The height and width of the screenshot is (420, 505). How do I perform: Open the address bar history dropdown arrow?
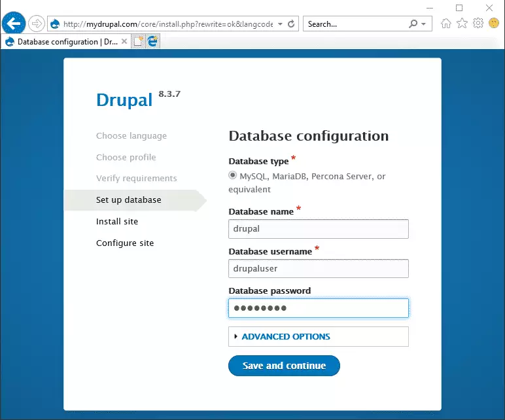(x=280, y=24)
